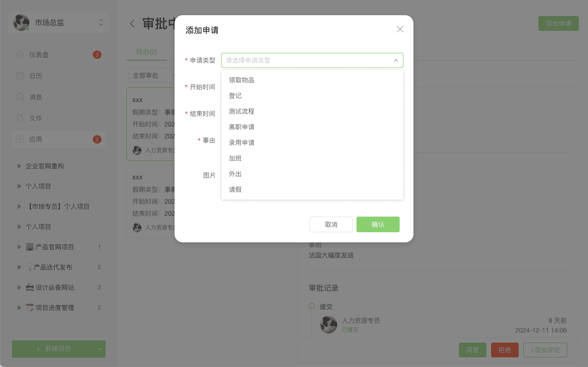Click the back arrow beside 审批中心 title

(132, 24)
